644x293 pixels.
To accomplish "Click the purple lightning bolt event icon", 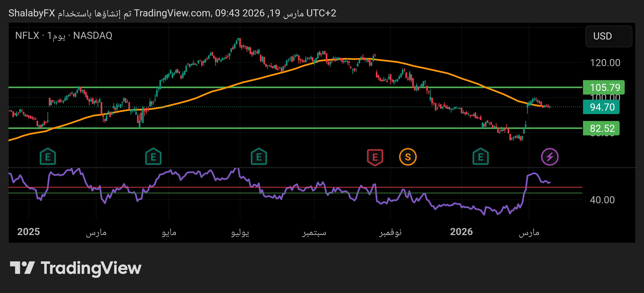I will click(x=550, y=157).
